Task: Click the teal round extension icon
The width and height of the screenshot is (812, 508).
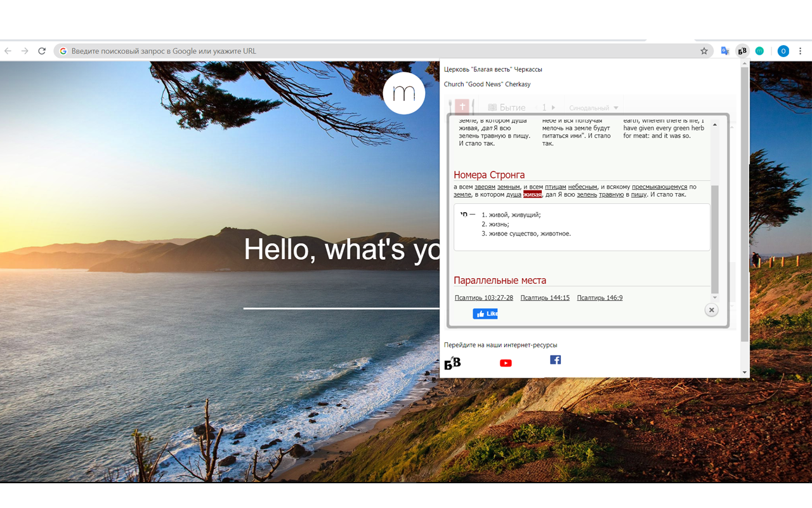Action: click(759, 51)
